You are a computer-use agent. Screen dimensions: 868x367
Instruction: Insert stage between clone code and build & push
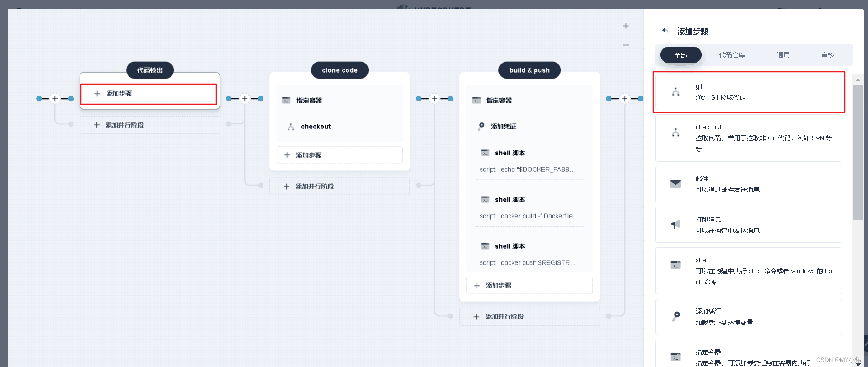click(434, 98)
